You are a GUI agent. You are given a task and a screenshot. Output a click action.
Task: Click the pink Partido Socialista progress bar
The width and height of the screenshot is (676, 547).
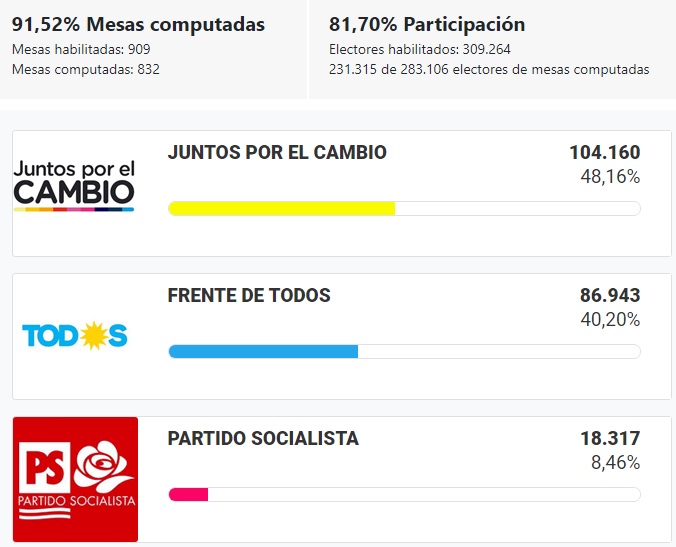(x=189, y=494)
